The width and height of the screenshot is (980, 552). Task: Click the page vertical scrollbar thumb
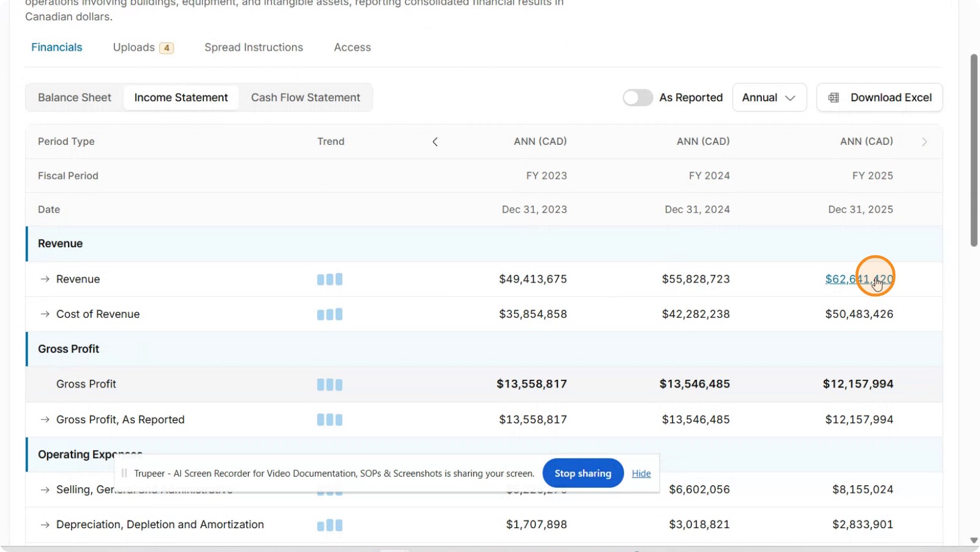point(974,150)
